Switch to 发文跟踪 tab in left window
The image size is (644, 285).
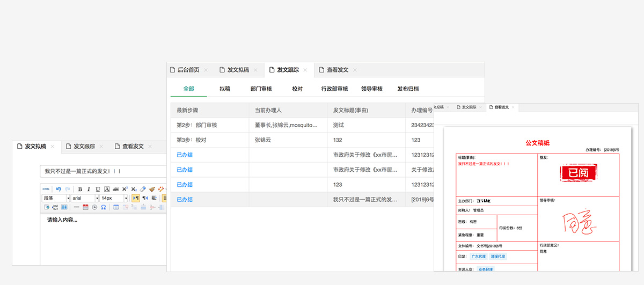tap(84, 146)
